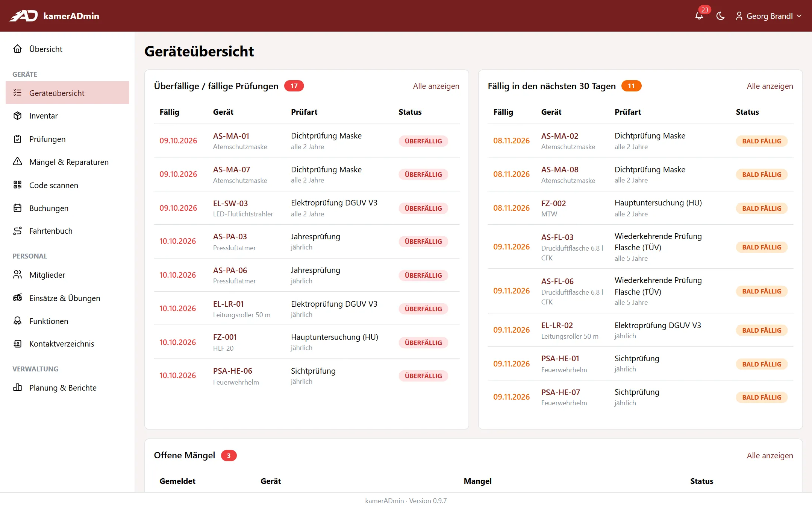812x508 pixels.
Task: Toggle dark mode with the moon icon
Action: [x=720, y=16]
